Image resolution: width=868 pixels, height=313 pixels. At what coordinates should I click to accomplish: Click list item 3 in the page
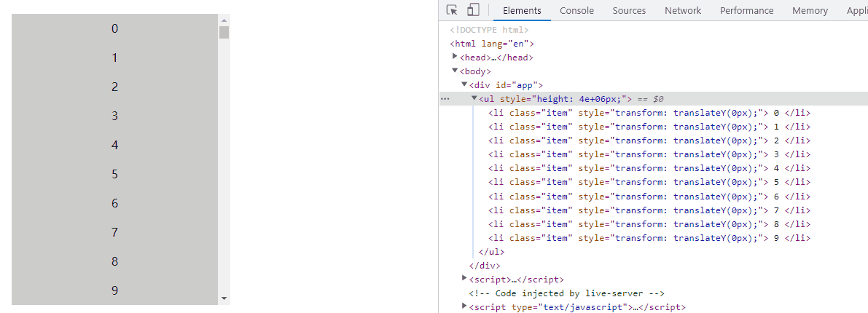(114, 116)
